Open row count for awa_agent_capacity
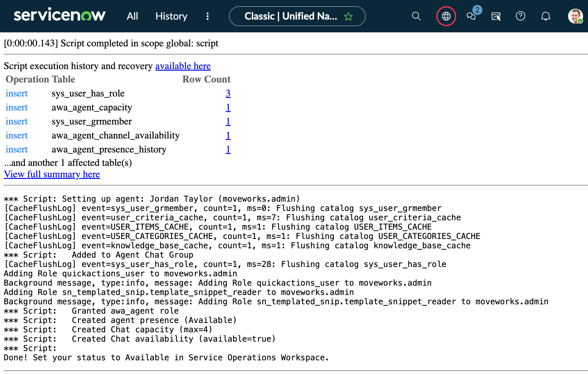The width and height of the screenshot is (588, 374). (228, 107)
